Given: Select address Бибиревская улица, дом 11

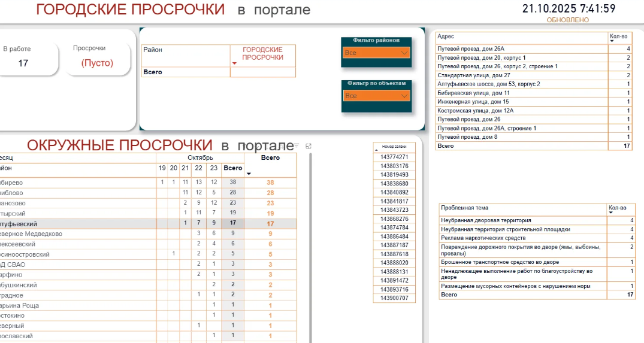Looking at the screenshot, I should (473, 93).
